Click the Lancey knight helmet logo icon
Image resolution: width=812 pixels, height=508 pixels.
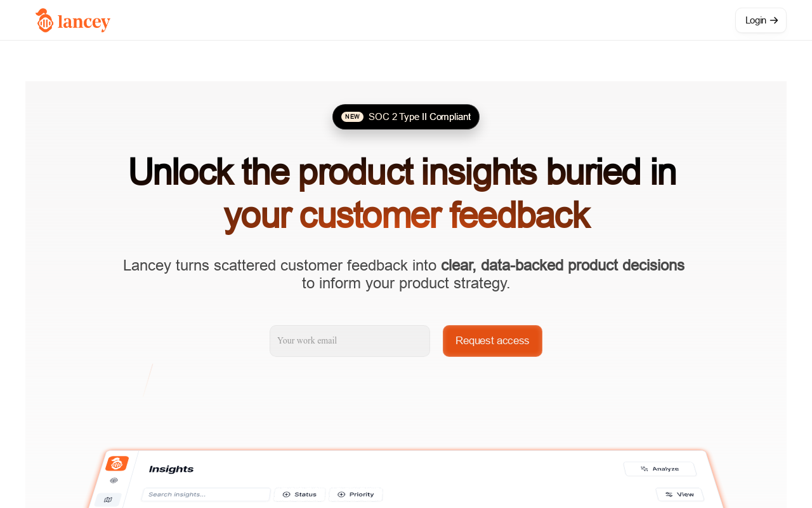tap(44, 20)
